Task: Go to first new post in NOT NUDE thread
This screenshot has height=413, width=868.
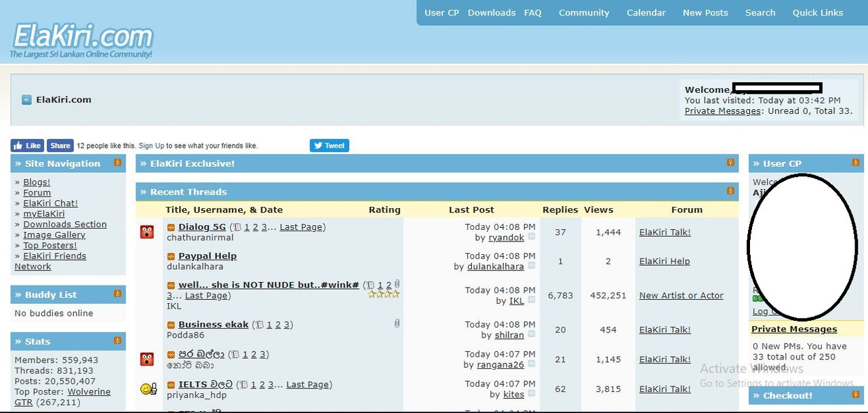Action: [x=171, y=286]
